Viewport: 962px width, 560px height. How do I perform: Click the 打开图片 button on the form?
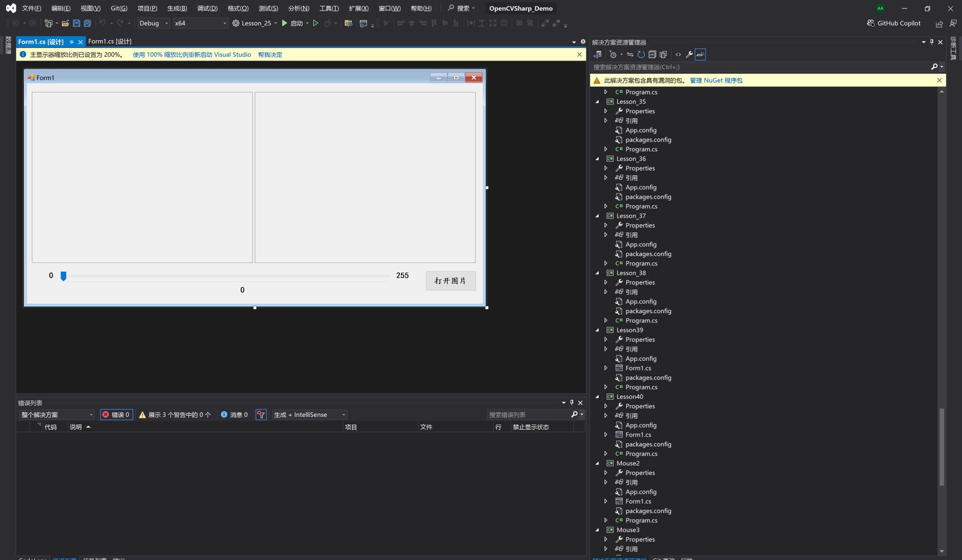tap(450, 281)
